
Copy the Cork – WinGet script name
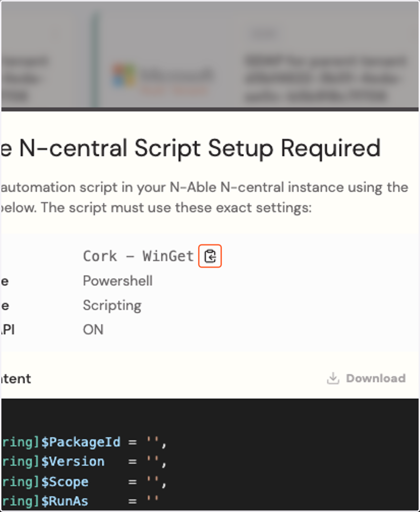point(210,256)
